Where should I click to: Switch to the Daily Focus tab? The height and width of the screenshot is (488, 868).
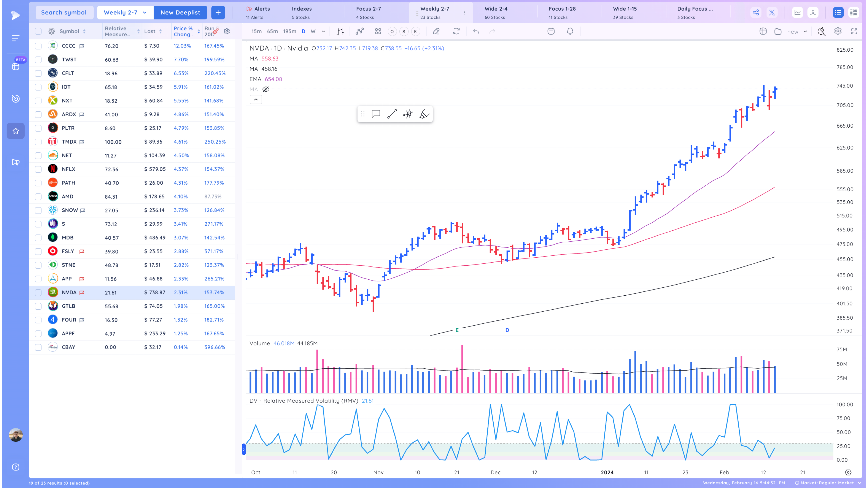tap(695, 13)
